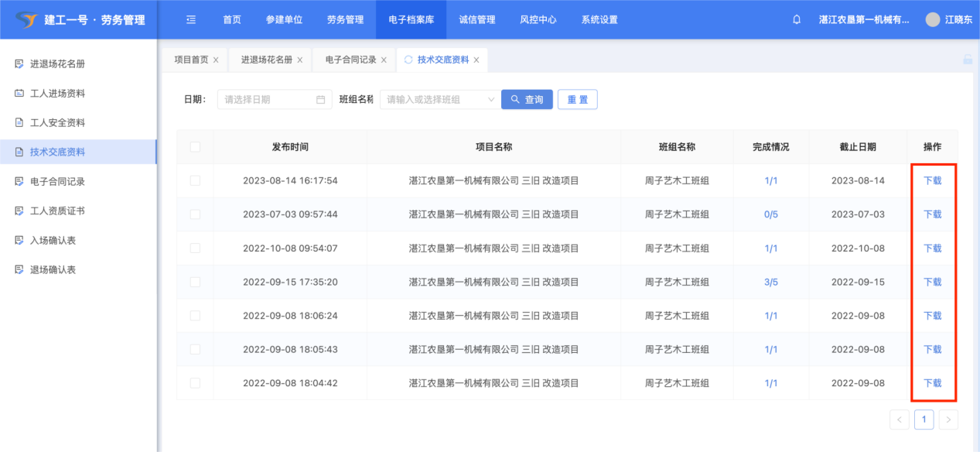980x452 pixels.
Task: Click the 0/5 completion status link
Action: coord(770,214)
